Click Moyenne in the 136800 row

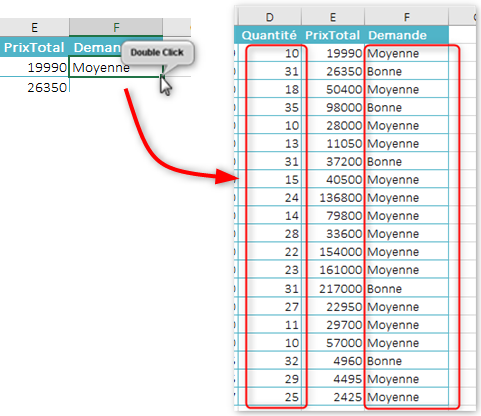406,197
